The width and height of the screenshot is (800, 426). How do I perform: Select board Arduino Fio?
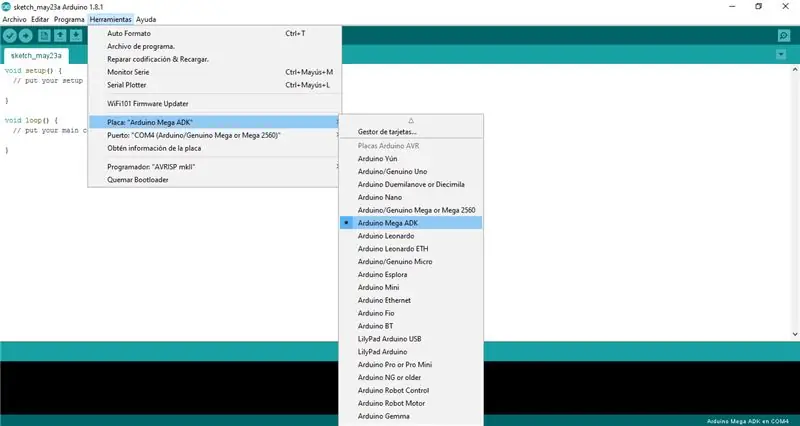pos(411,313)
